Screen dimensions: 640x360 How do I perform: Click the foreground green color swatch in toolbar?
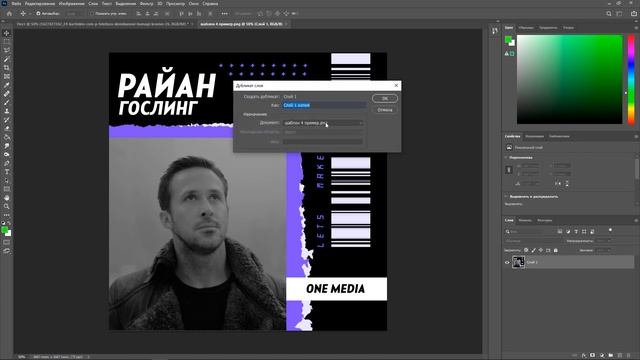click(4, 230)
